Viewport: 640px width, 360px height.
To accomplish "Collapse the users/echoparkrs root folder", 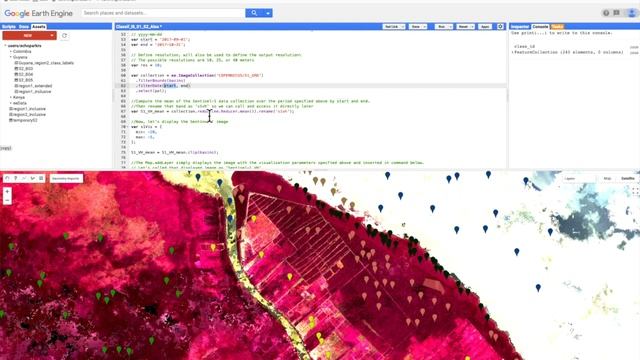I will [6, 46].
